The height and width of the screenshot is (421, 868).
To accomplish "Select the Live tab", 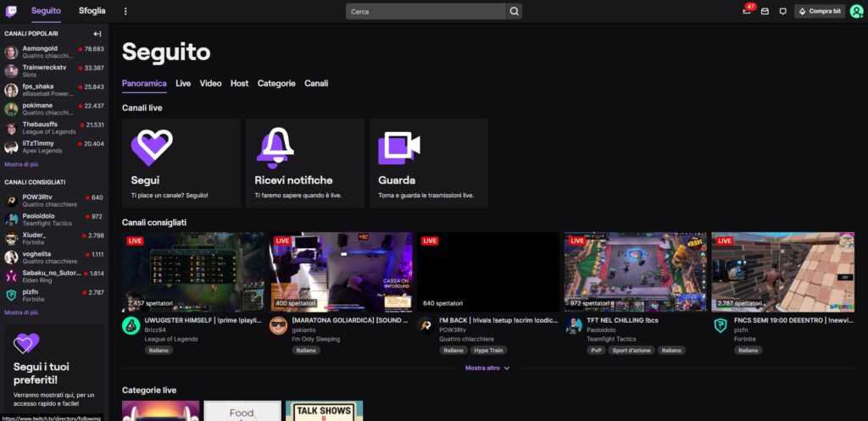I will pyautogui.click(x=183, y=84).
